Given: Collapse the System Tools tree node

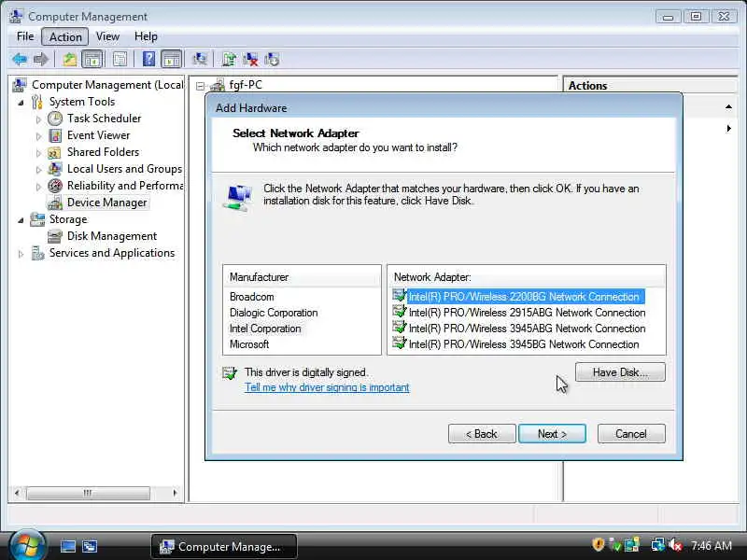Looking at the screenshot, I should [x=21, y=103].
